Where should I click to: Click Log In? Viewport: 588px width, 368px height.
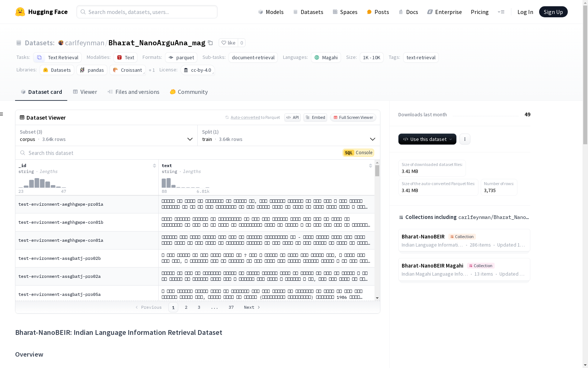click(x=525, y=12)
